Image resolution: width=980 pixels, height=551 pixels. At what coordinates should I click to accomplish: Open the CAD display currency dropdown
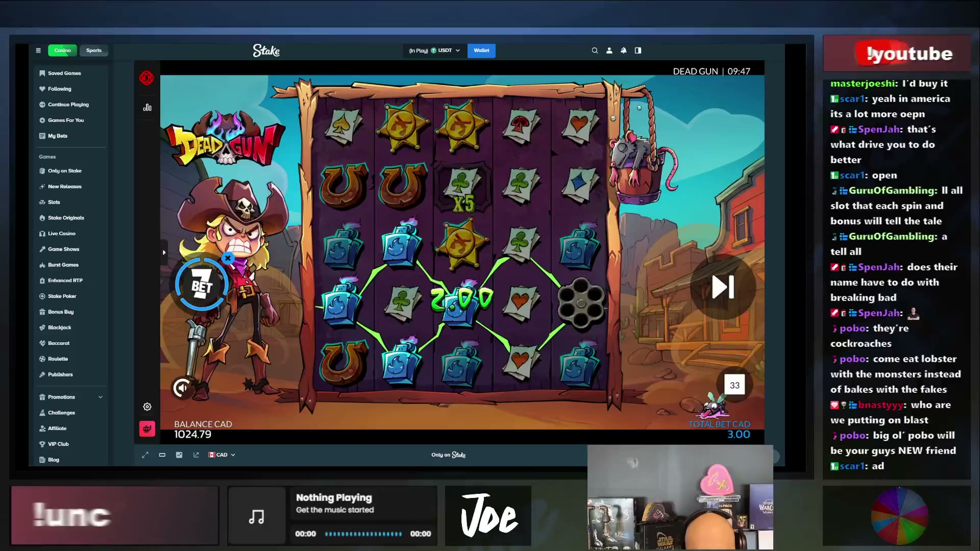(x=222, y=455)
